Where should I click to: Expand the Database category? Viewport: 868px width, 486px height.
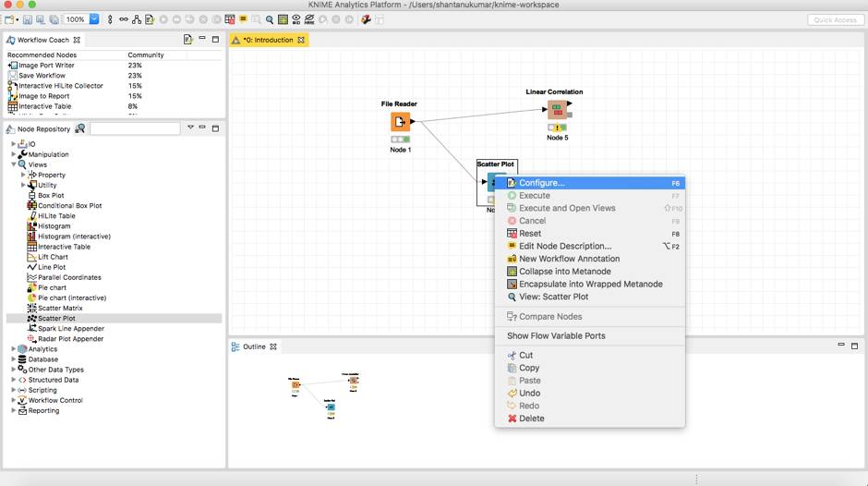point(13,359)
